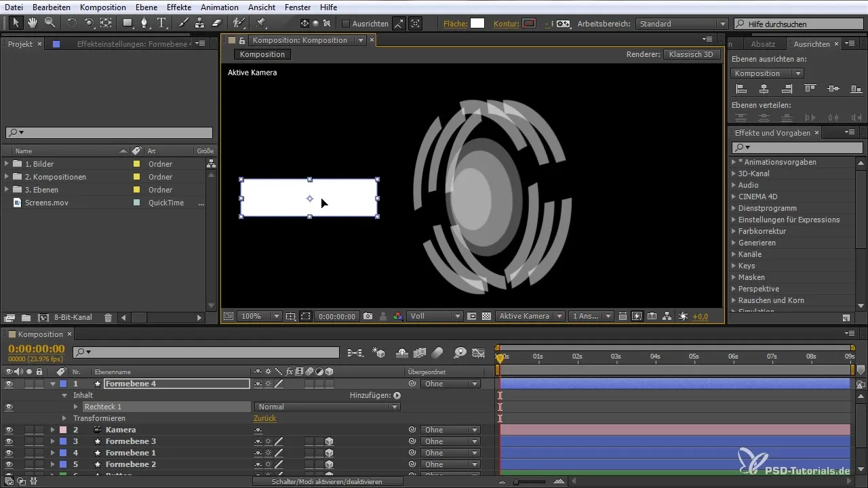The height and width of the screenshot is (488, 868).
Task: Select the Text tool
Action: [x=162, y=22]
